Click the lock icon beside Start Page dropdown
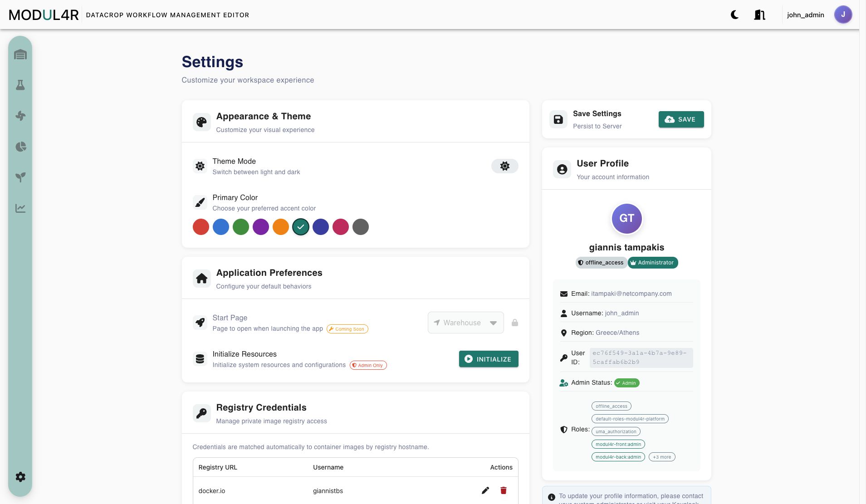This screenshot has height=504, width=866. 515,323
